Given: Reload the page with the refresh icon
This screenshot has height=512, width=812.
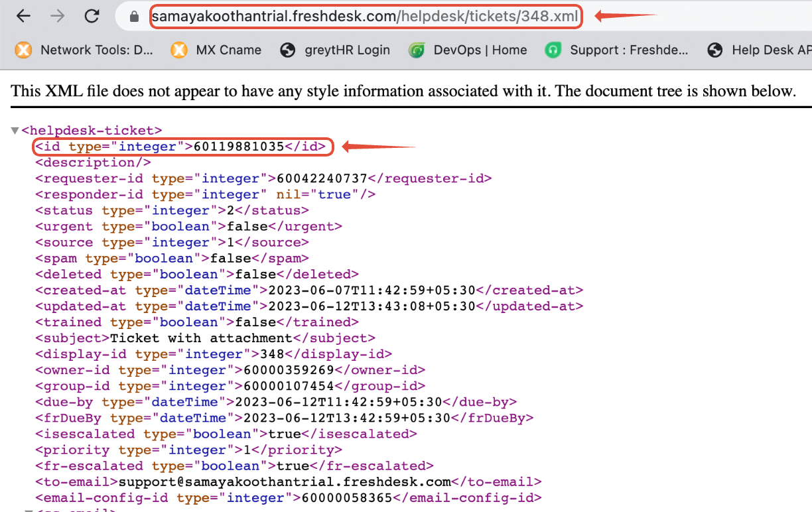Looking at the screenshot, I should coord(92,16).
